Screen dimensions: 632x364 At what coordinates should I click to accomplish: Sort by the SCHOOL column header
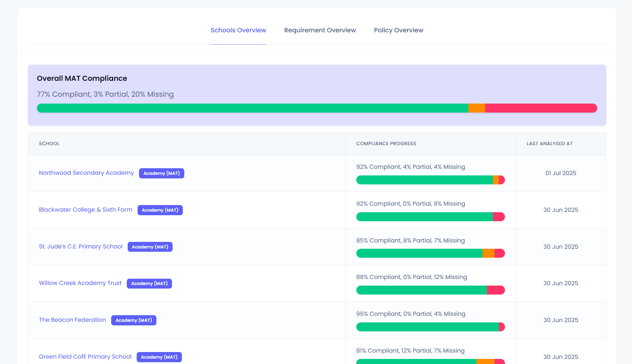(49, 143)
